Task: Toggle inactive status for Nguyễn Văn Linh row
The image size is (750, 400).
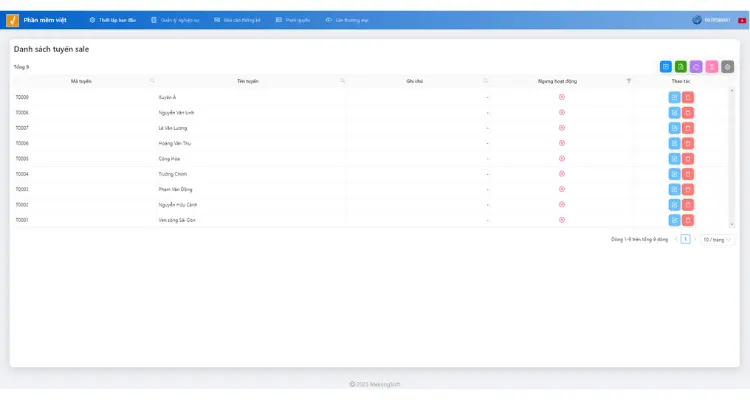Action: pos(562,112)
